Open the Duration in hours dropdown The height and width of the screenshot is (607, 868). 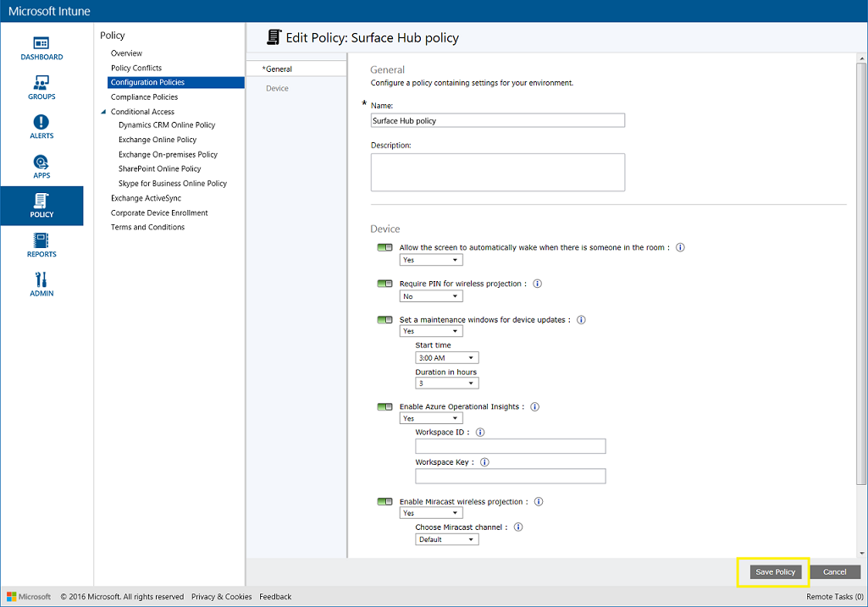pos(447,384)
